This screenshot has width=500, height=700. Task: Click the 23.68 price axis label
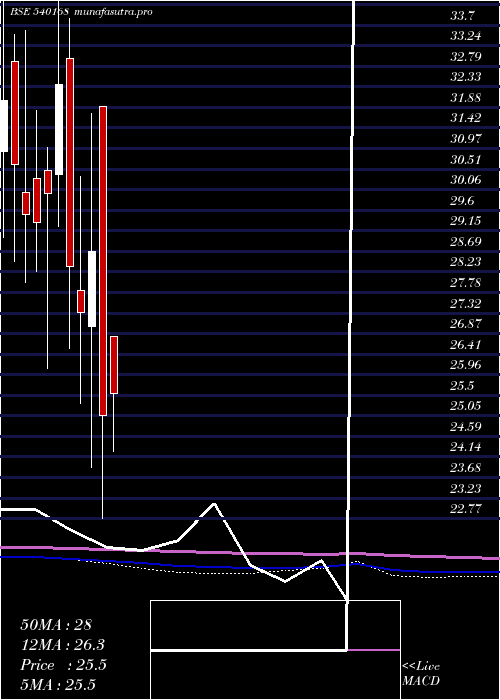tap(466, 467)
